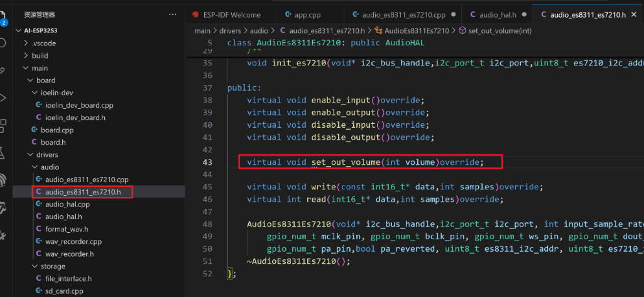
Task: Click unsaved dot on audio_es8311_es7210.cpp tab
Action: [x=454, y=15]
